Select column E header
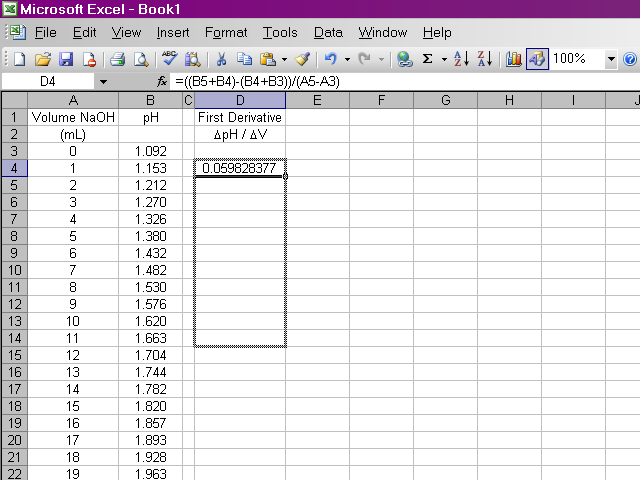640x480 pixels. click(x=317, y=100)
